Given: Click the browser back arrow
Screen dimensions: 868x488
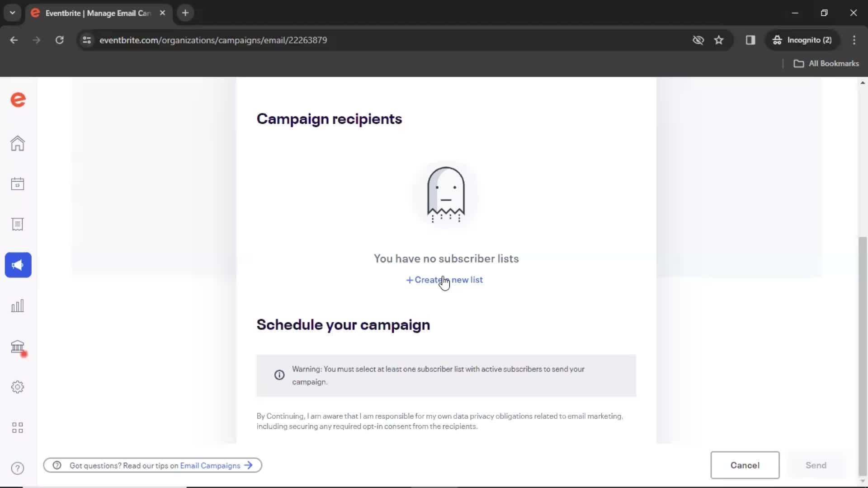Looking at the screenshot, I should [14, 40].
